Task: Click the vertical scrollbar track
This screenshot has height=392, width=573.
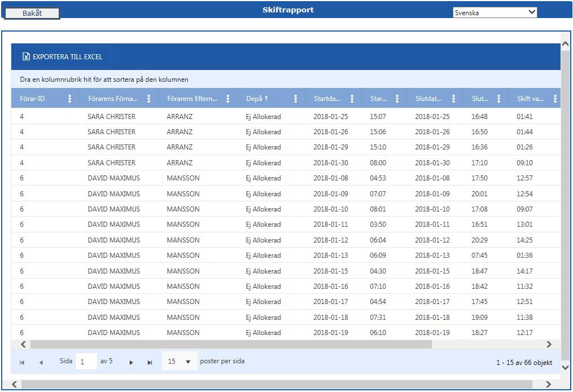Action: coord(565,204)
